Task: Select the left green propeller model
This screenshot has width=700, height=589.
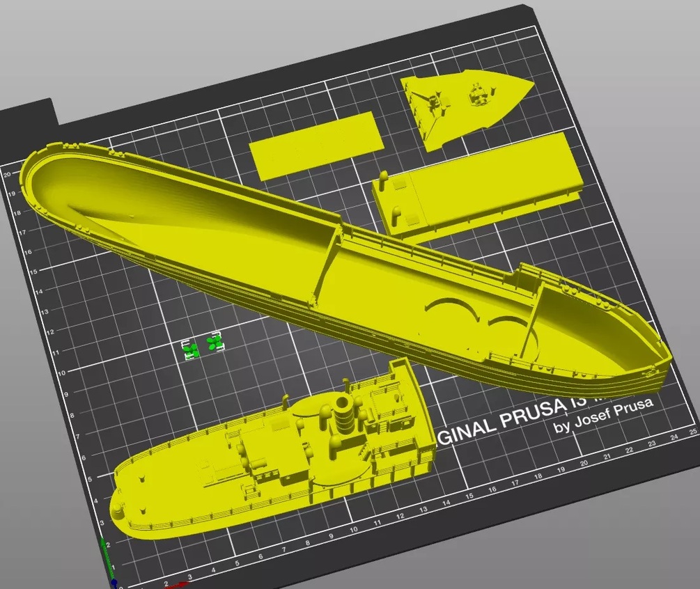Action: pyautogui.click(x=192, y=351)
